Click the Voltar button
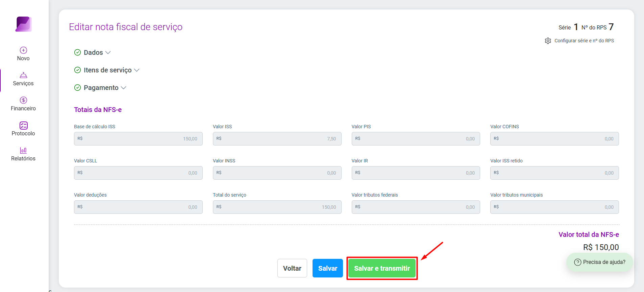This screenshot has height=292, width=644. [292, 268]
